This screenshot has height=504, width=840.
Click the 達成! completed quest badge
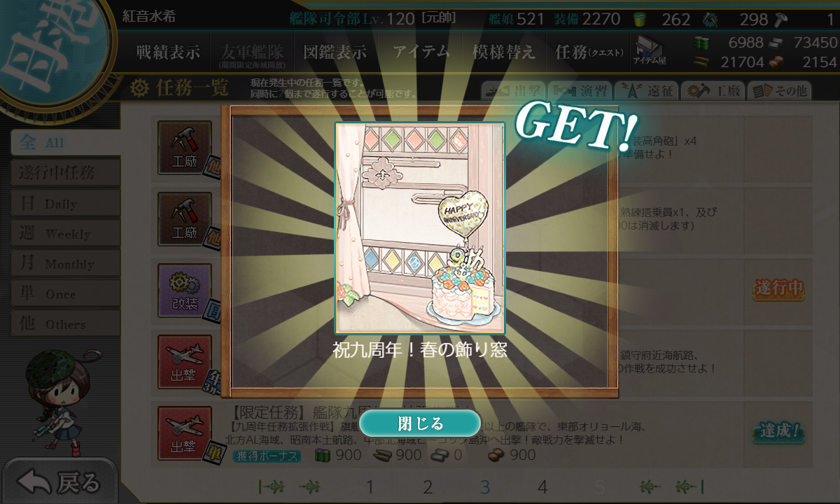click(x=778, y=431)
